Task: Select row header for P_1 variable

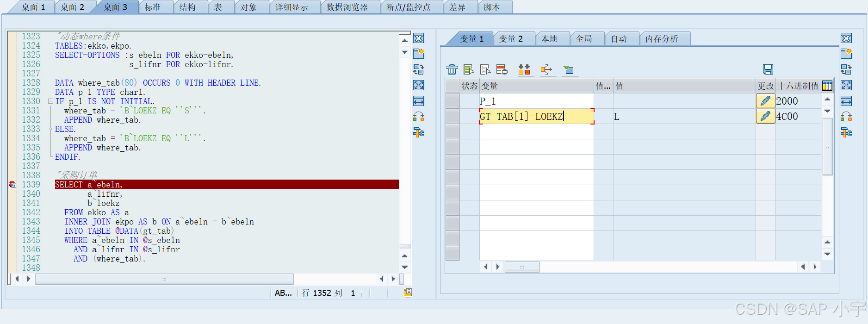Action: [x=452, y=101]
